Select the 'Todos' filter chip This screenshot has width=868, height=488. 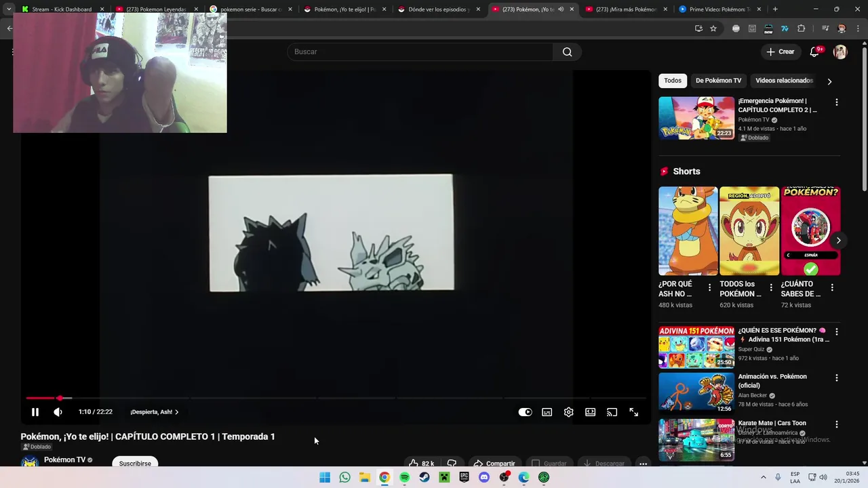[673, 81]
